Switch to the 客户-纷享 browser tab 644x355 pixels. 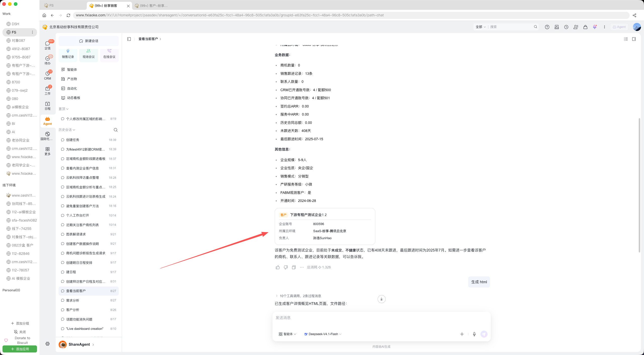pyautogui.click(x=153, y=6)
